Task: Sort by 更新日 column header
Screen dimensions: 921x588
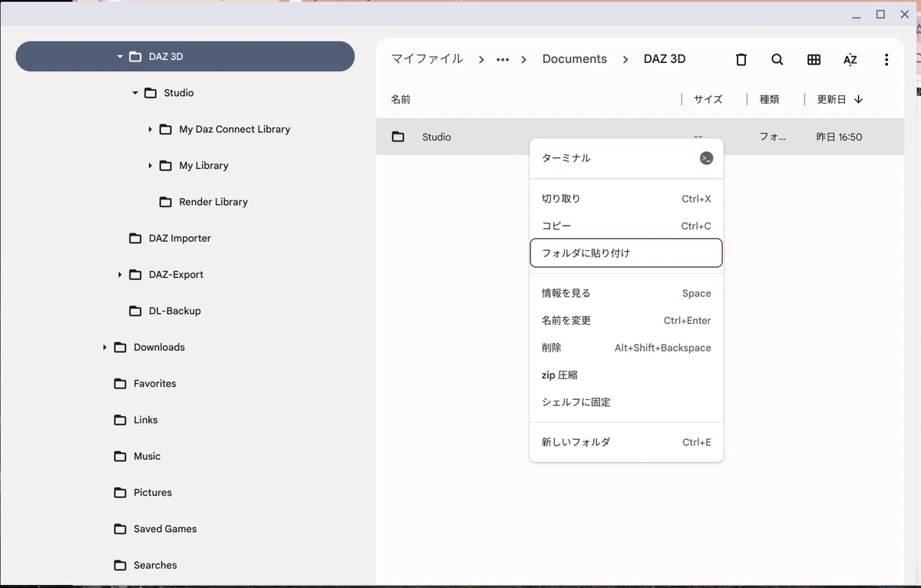Action: click(831, 100)
